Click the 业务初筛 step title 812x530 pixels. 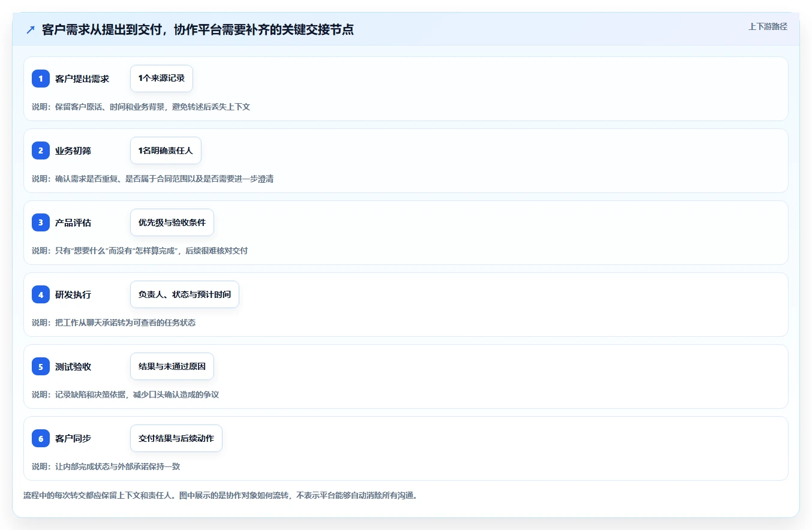[73, 150]
